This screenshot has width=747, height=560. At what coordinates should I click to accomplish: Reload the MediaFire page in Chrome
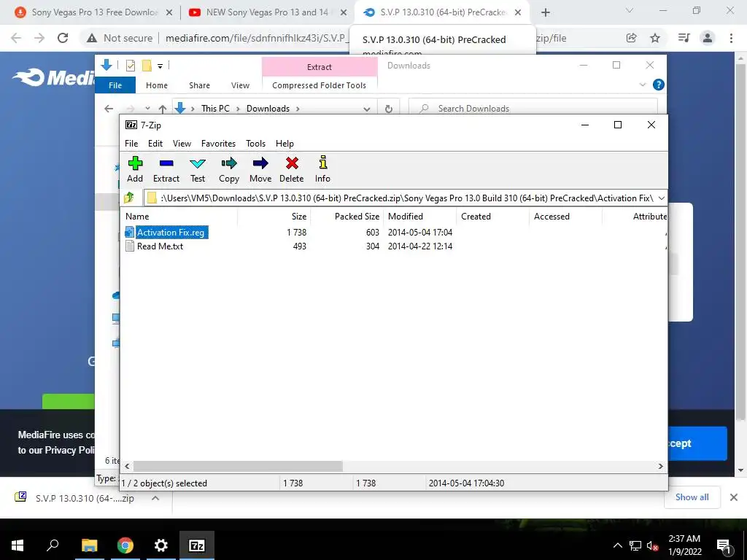coord(63,38)
